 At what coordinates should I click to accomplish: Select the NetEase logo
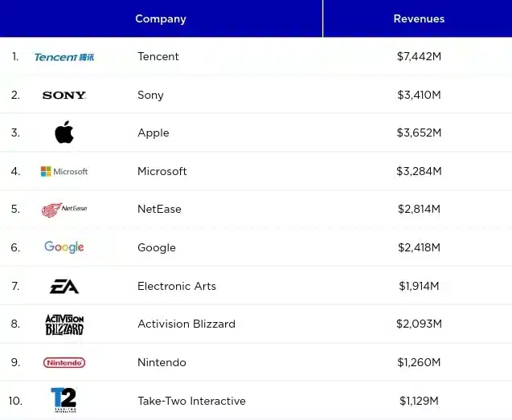point(64,210)
